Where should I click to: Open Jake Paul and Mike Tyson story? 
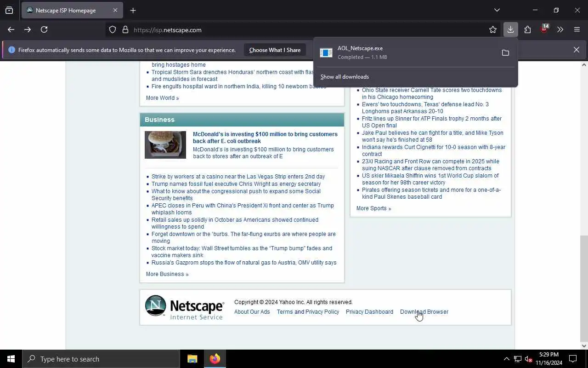(433, 136)
